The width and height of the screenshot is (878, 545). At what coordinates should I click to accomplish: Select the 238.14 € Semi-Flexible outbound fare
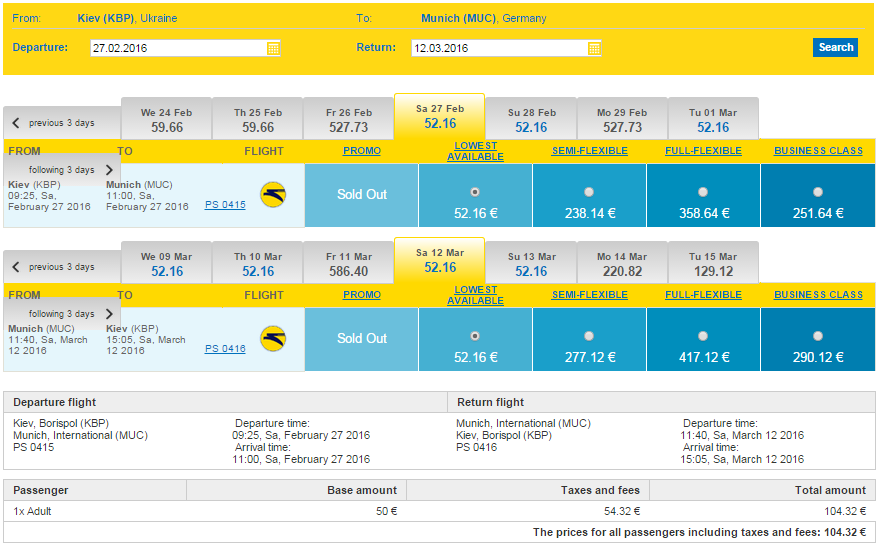[589, 192]
